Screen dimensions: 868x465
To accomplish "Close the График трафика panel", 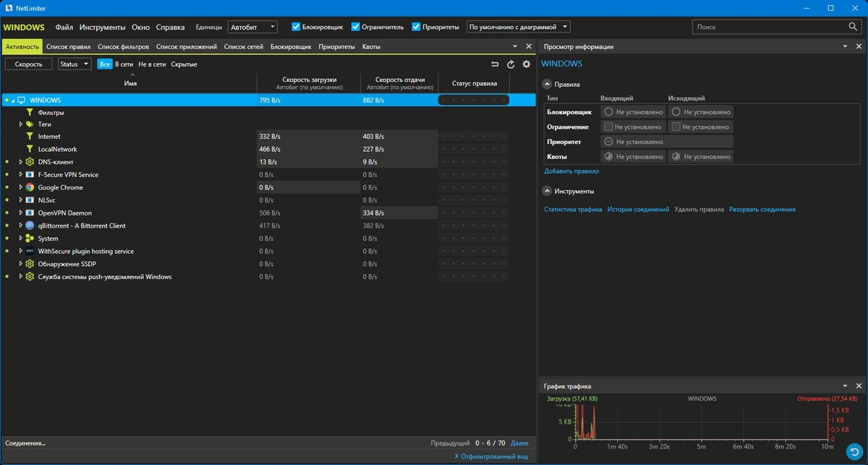I will point(859,386).
